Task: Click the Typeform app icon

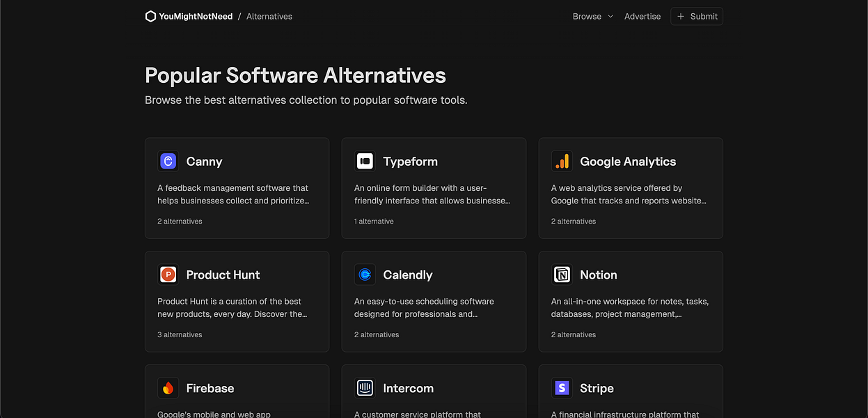Action: (365, 162)
